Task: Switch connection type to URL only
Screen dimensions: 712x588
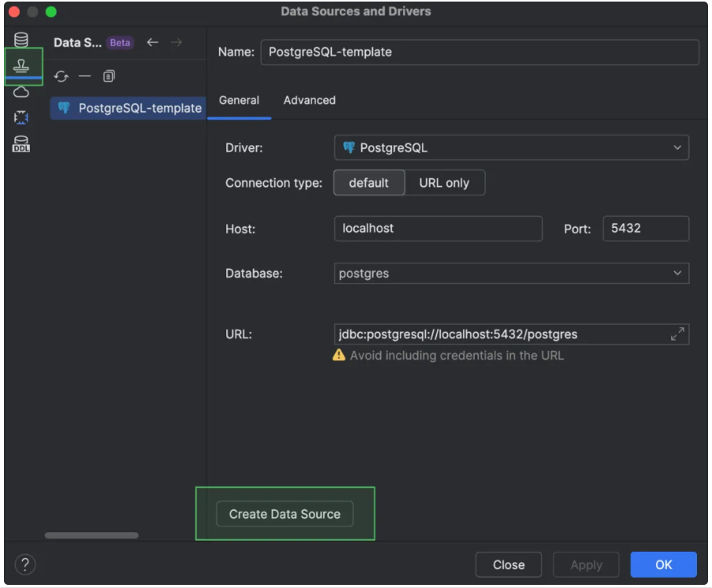Action: [x=444, y=183]
